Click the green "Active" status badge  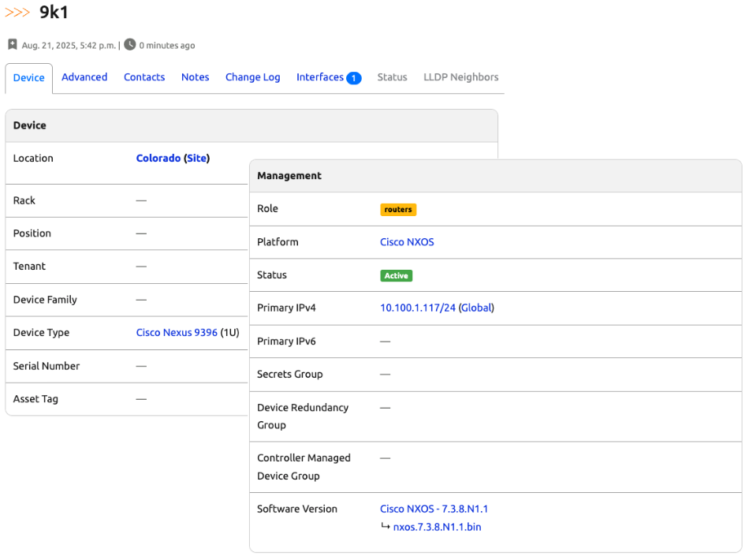tap(396, 275)
